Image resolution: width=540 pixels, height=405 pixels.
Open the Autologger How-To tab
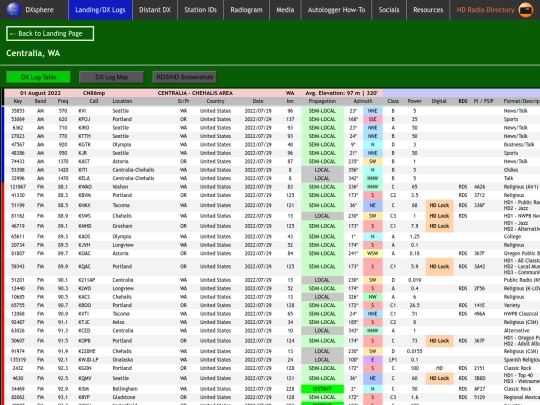point(336,10)
